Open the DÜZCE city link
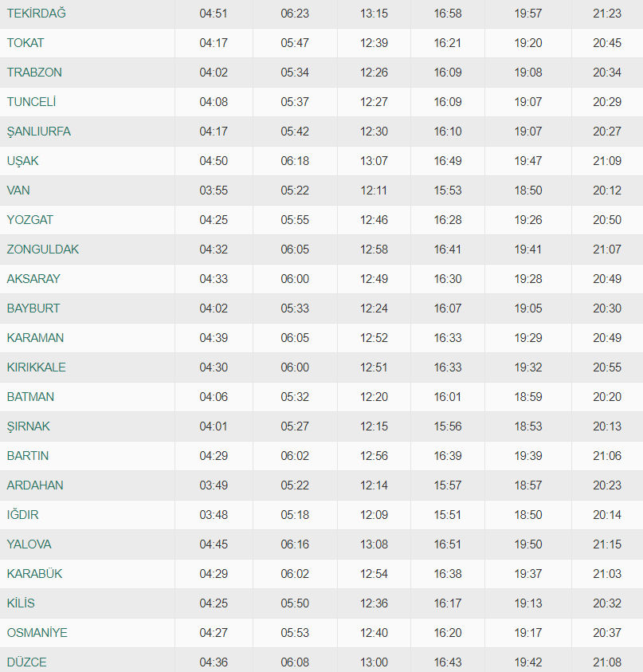 point(26,662)
